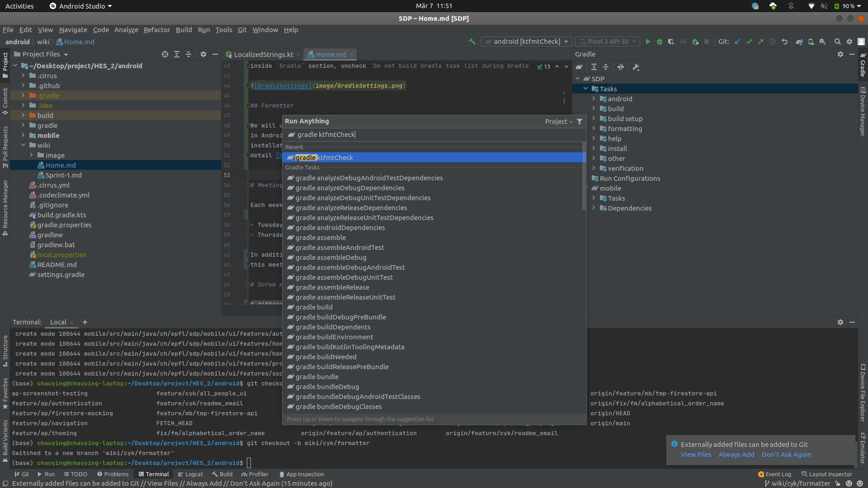The image size is (868, 488).
Task: Open the Refactor menu
Action: (x=156, y=30)
